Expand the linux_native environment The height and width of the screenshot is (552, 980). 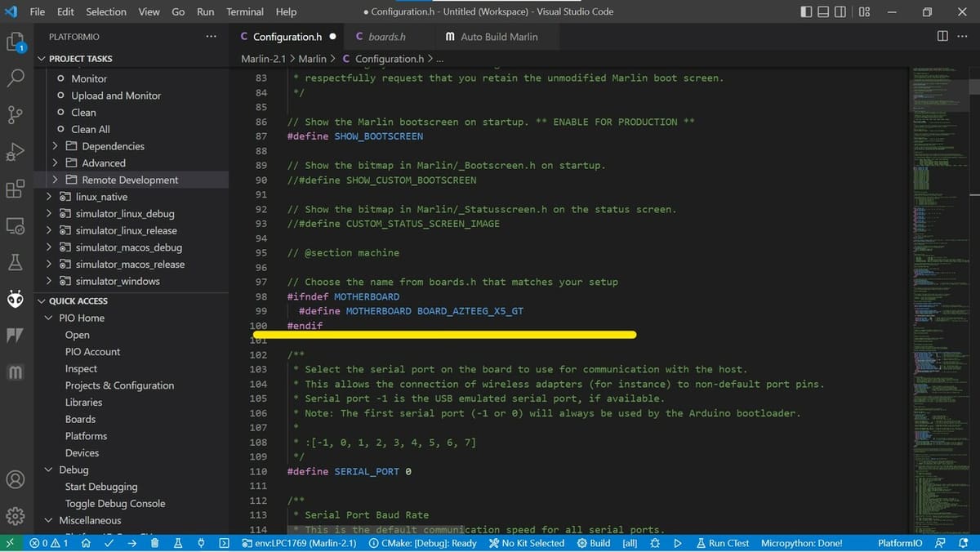tap(48, 197)
